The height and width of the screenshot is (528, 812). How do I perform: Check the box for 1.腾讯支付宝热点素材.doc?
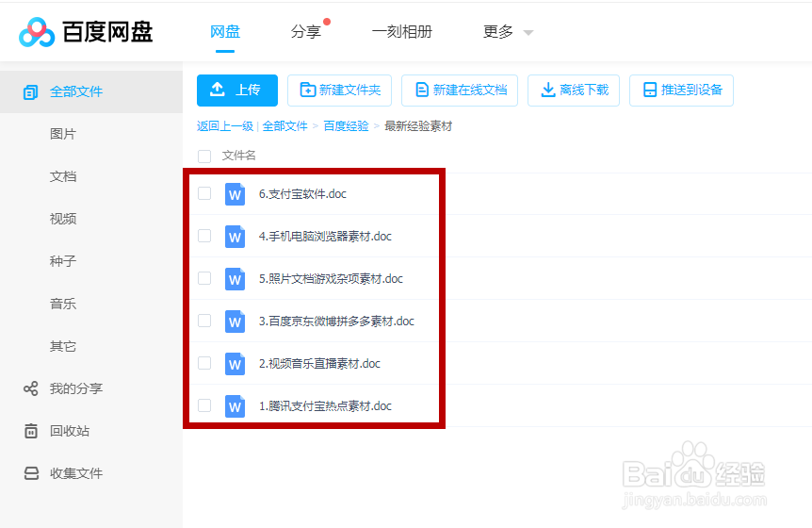[204, 405]
